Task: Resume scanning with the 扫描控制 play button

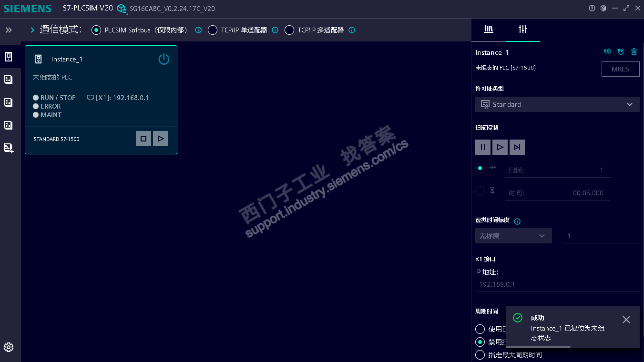Action: 500,147
